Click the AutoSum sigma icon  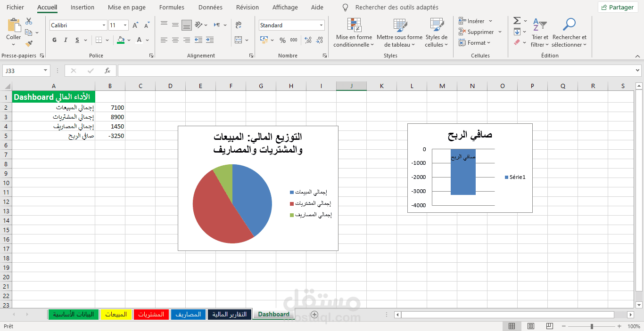point(517,21)
